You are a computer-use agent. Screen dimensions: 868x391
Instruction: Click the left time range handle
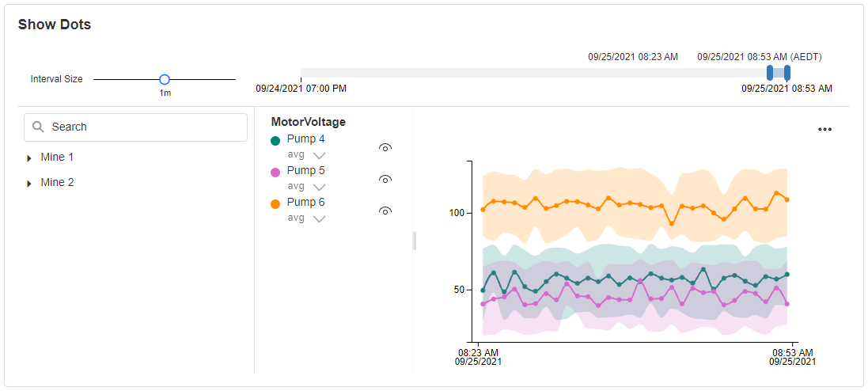pyautogui.click(x=770, y=73)
